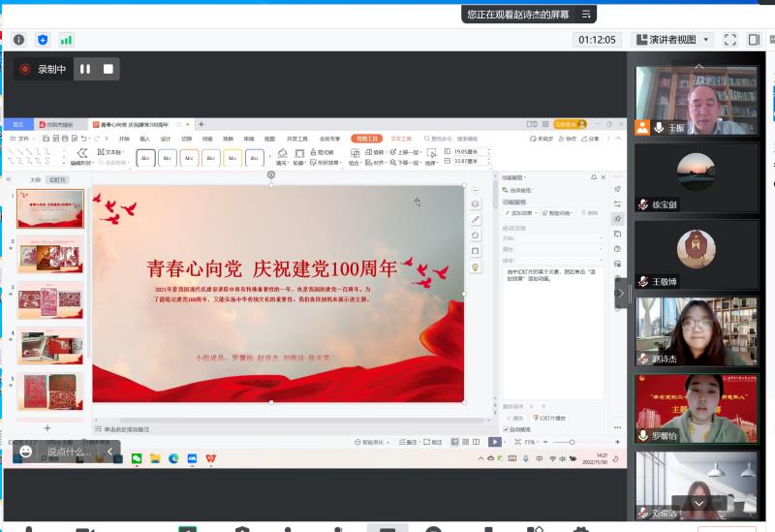The width and height of the screenshot is (775, 532).
Task: Open the screen sharing options menu icon
Action: [x=586, y=15]
